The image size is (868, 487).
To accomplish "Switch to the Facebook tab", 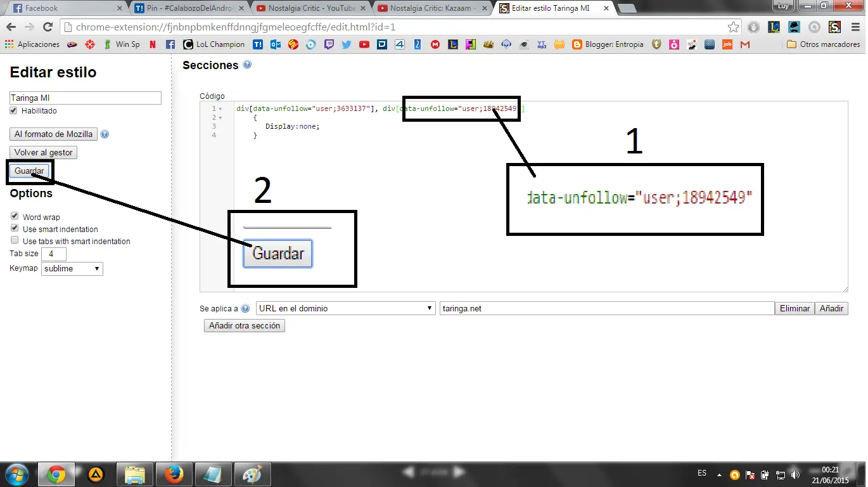I will pyautogui.click(x=63, y=8).
